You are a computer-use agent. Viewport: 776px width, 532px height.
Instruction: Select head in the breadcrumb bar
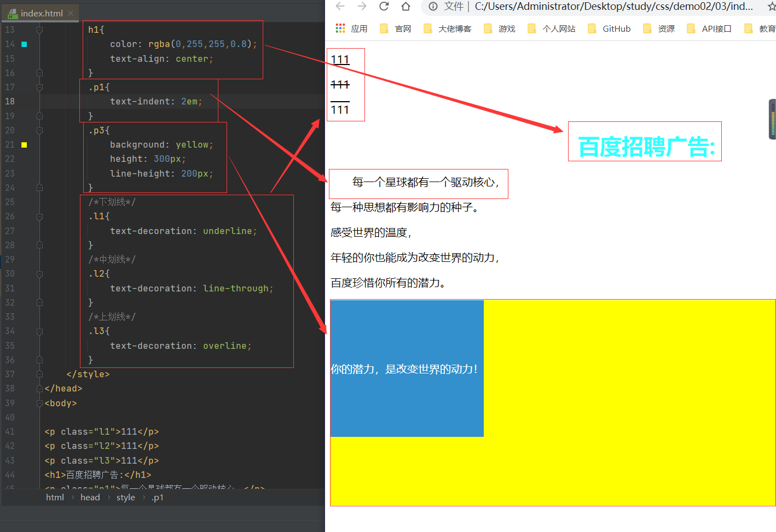tap(90, 497)
